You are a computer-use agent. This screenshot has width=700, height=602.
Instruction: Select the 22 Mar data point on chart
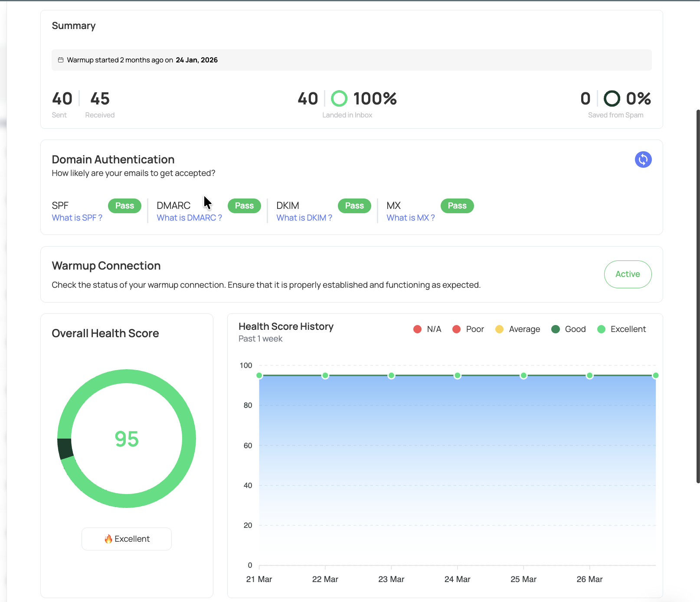(x=325, y=375)
